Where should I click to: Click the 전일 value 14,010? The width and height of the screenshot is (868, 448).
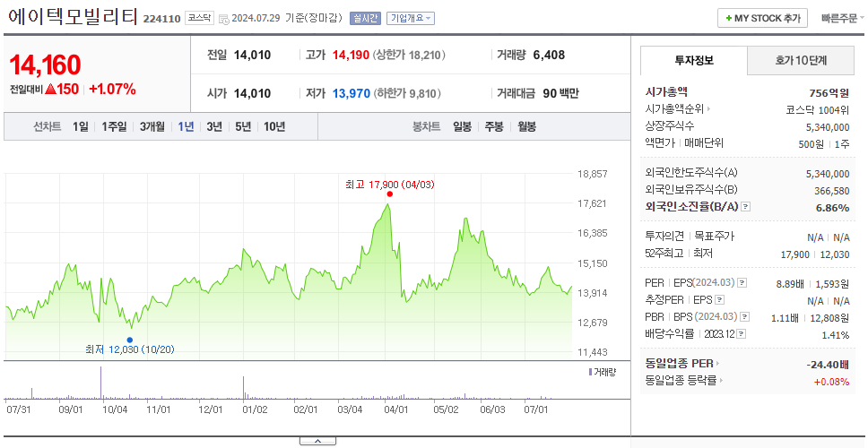[253, 56]
